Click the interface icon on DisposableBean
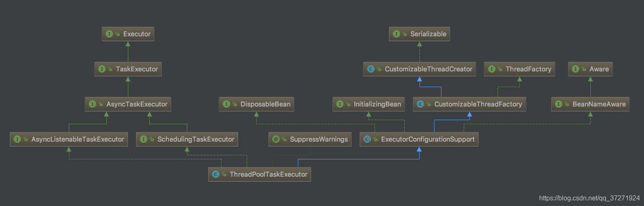Screen dimensions: 644x206 tap(226, 104)
